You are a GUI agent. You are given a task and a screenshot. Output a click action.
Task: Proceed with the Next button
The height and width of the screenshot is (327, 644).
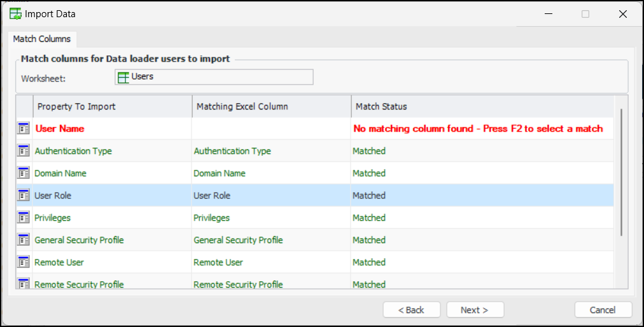pyautogui.click(x=475, y=310)
